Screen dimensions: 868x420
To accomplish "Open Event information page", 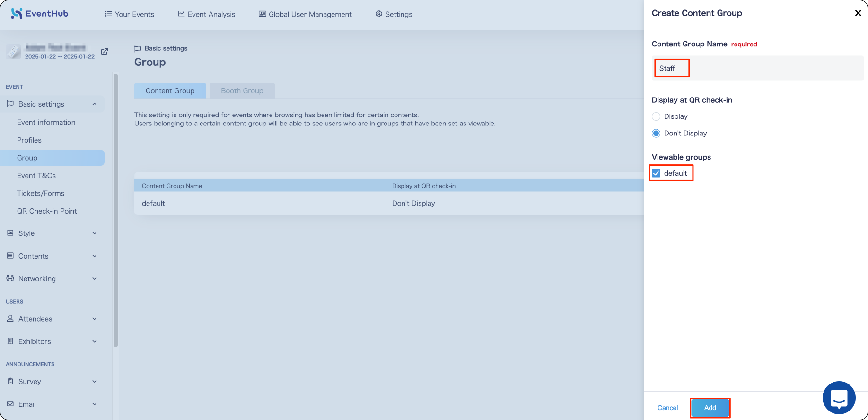I will [x=46, y=122].
